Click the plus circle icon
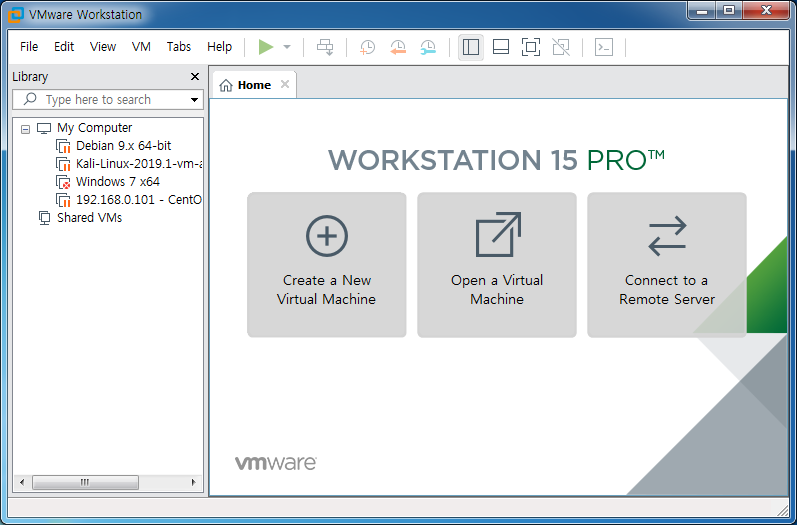Viewport: 797px width, 525px height. (x=327, y=236)
